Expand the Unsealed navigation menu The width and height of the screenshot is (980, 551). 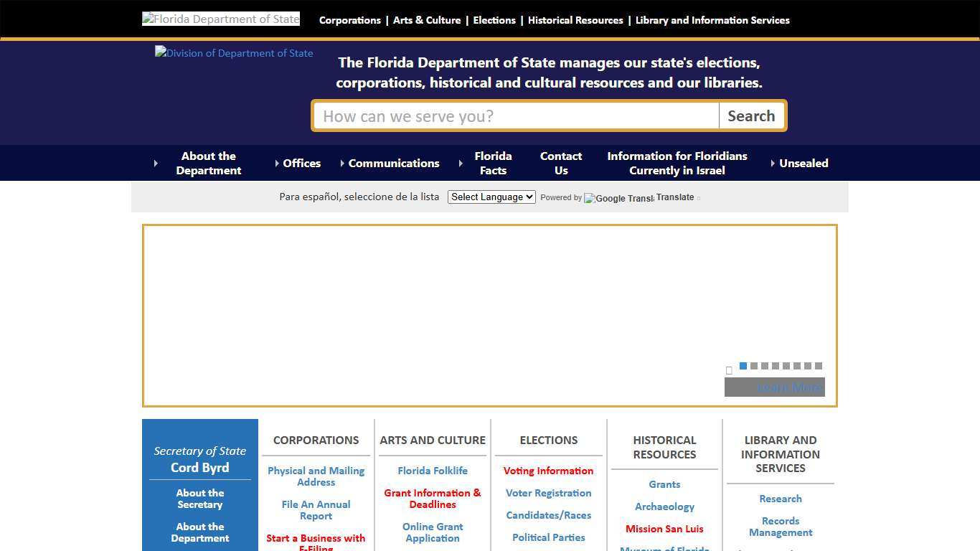click(804, 163)
